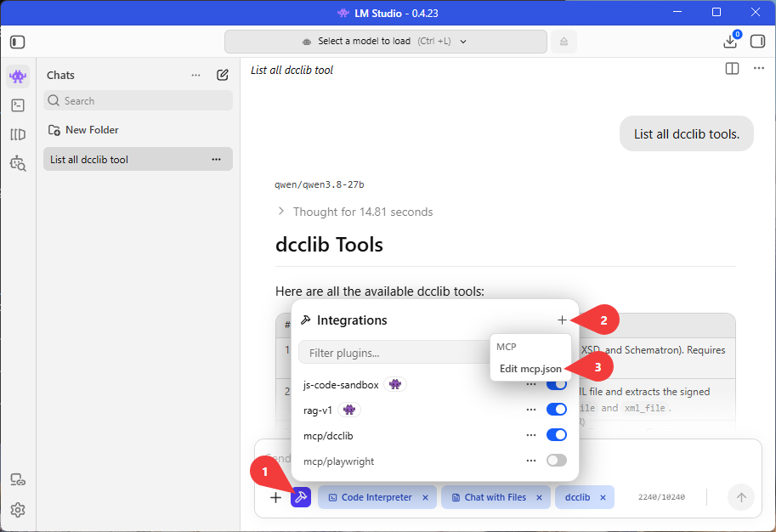Click the split view icon
The image size is (776, 532).
coord(732,69)
